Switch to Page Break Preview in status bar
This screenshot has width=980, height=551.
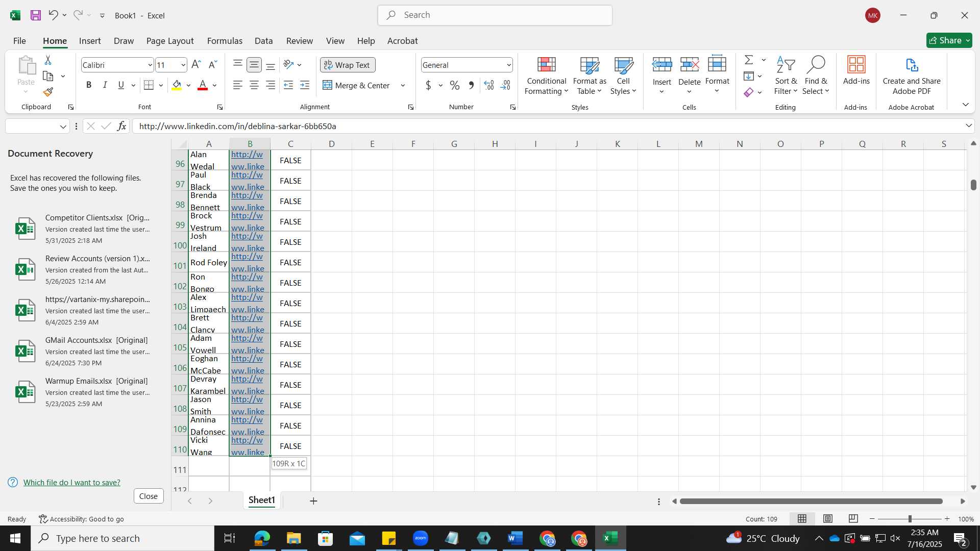pyautogui.click(x=853, y=519)
